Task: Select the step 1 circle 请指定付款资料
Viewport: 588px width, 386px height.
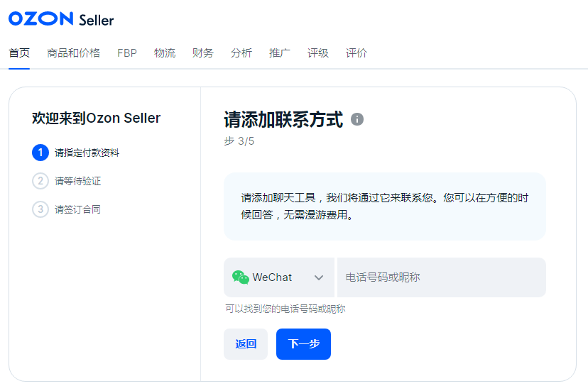Action: pyautogui.click(x=40, y=153)
